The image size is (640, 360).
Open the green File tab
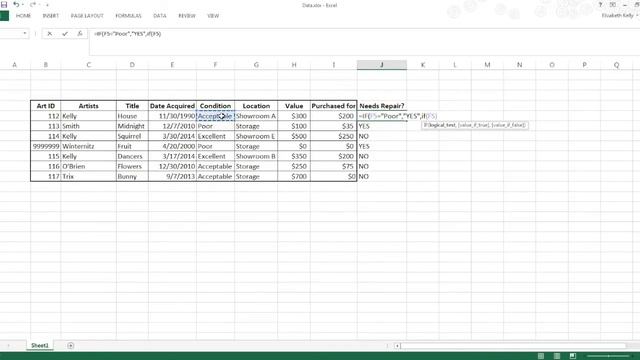(4, 16)
